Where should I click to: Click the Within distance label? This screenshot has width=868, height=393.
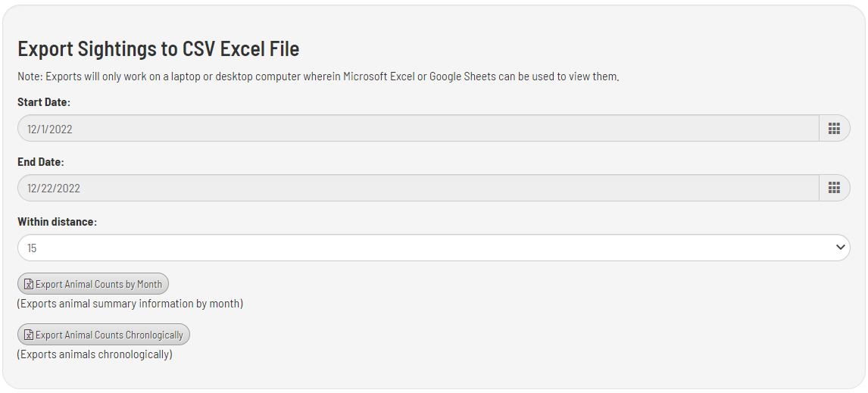(x=57, y=222)
